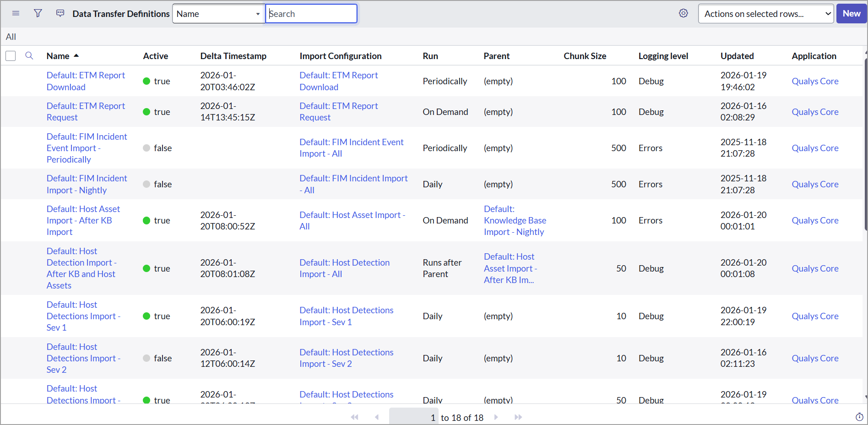Image resolution: width=868 pixels, height=425 pixels.
Task: Sort by the Parent column header
Action: tap(497, 56)
